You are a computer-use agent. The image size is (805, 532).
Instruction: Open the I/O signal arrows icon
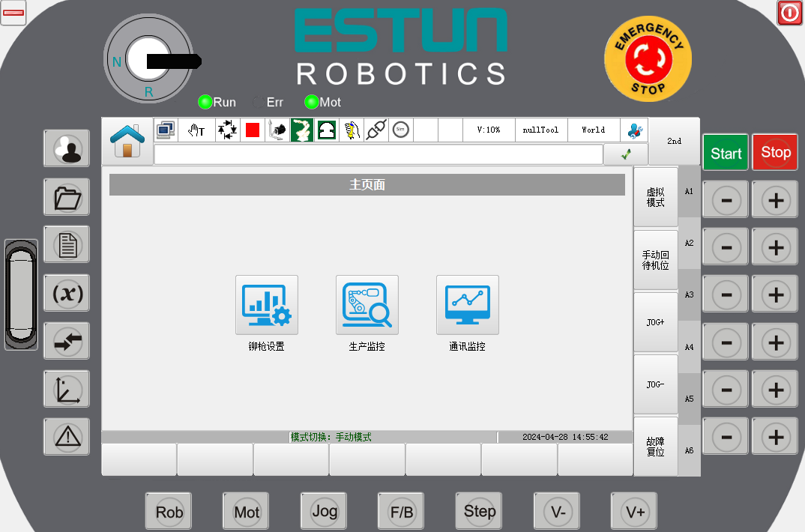point(67,341)
